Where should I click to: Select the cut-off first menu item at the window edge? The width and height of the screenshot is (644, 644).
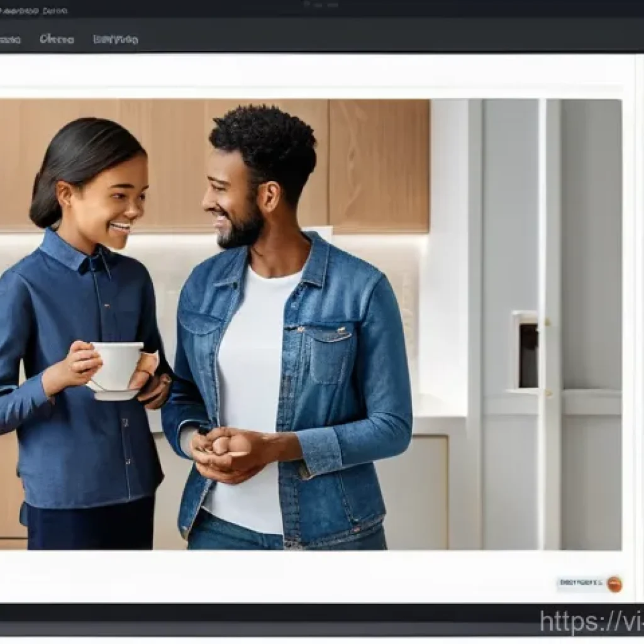tap(9, 40)
